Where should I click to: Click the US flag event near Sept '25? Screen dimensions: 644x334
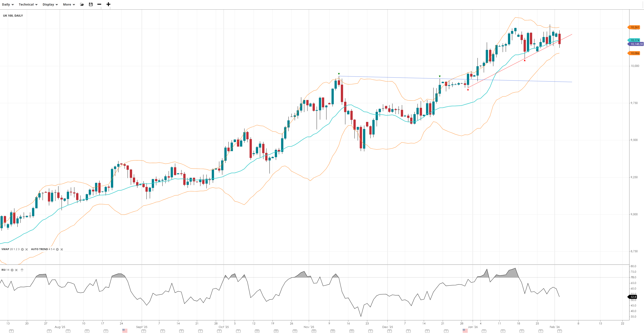tap(125, 331)
